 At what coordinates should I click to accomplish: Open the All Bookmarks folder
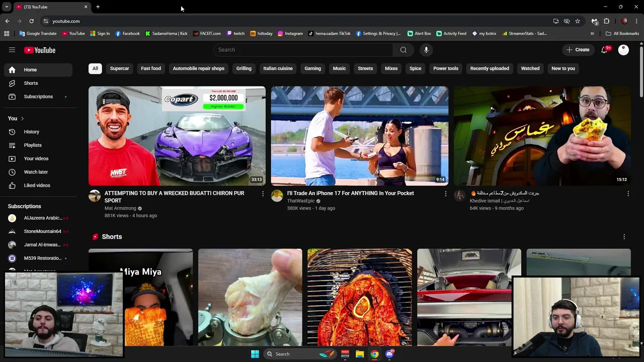click(x=622, y=34)
